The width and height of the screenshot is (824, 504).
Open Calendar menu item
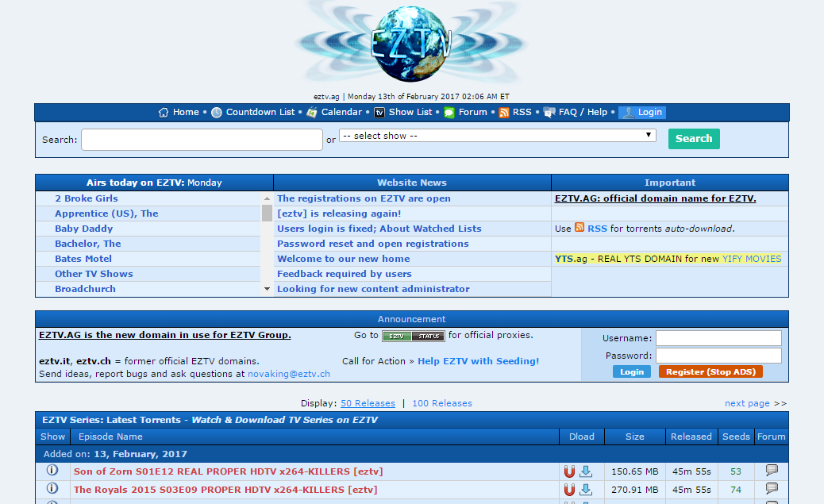pyautogui.click(x=341, y=112)
